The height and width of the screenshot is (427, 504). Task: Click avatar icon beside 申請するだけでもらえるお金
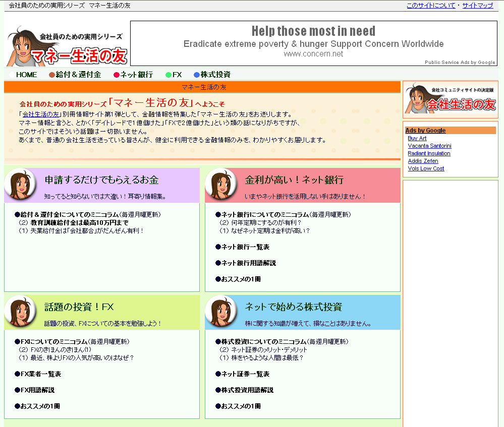tap(21, 185)
